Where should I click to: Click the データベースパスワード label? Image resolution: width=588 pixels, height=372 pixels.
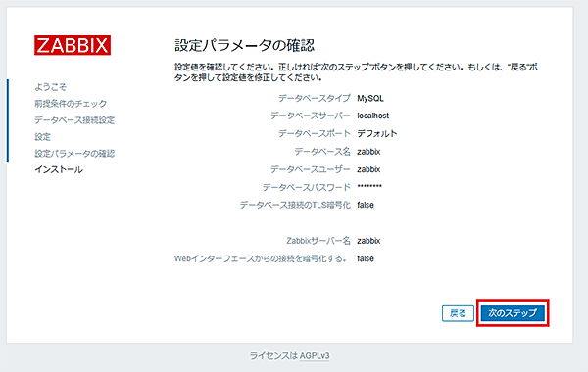pos(307,187)
